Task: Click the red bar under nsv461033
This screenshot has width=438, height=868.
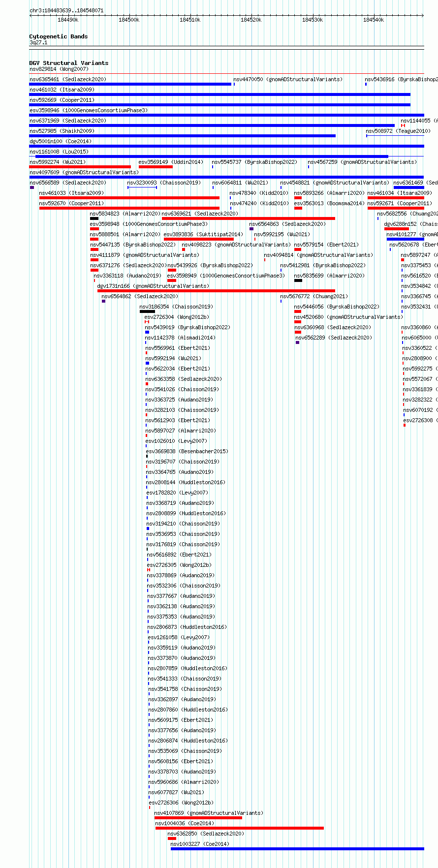Action: click(129, 198)
